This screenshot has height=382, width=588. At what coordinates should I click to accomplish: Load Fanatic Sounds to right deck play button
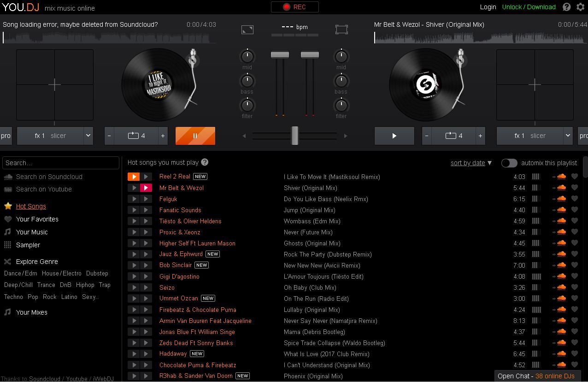coord(146,210)
